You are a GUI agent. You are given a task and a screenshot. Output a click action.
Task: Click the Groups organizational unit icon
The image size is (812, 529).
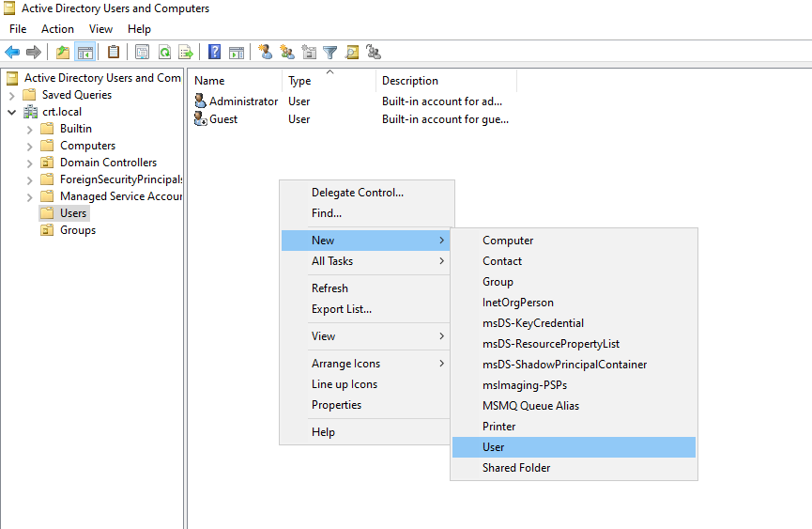(x=47, y=230)
